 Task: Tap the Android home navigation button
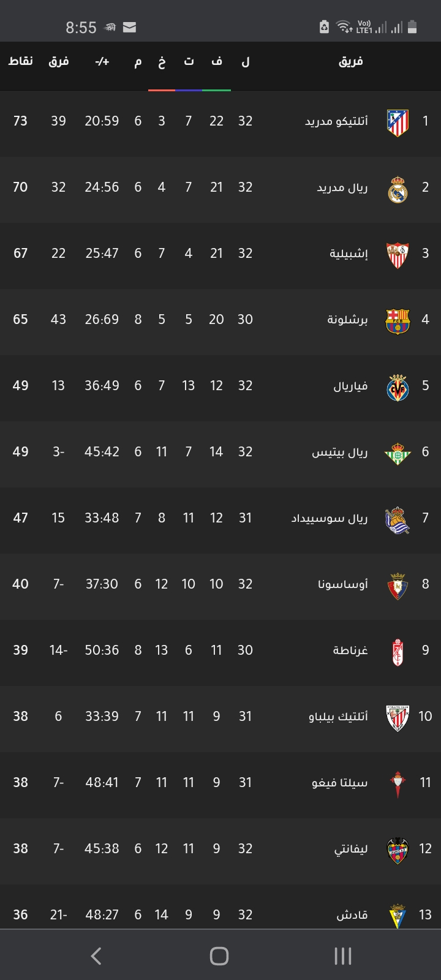219,956
